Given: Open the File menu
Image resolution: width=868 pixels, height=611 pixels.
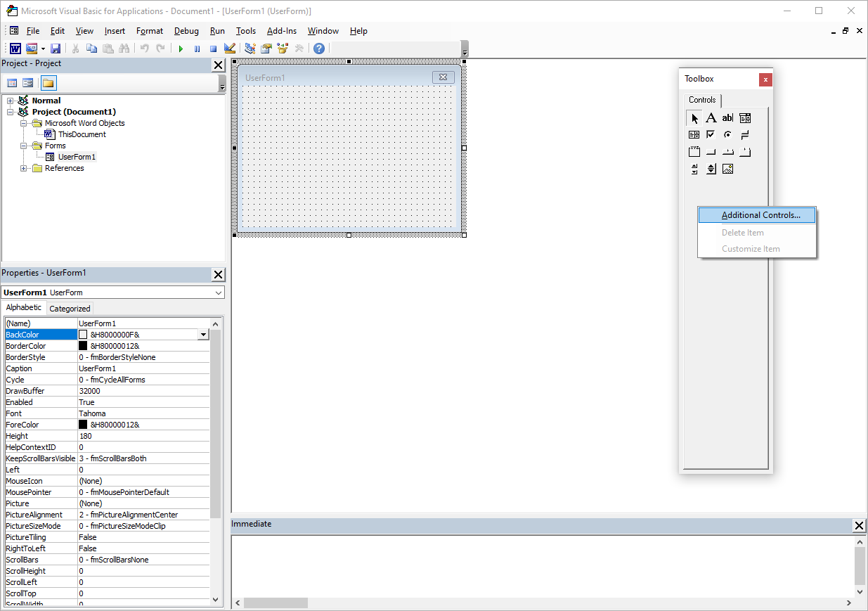Looking at the screenshot, I should (33, 31).
